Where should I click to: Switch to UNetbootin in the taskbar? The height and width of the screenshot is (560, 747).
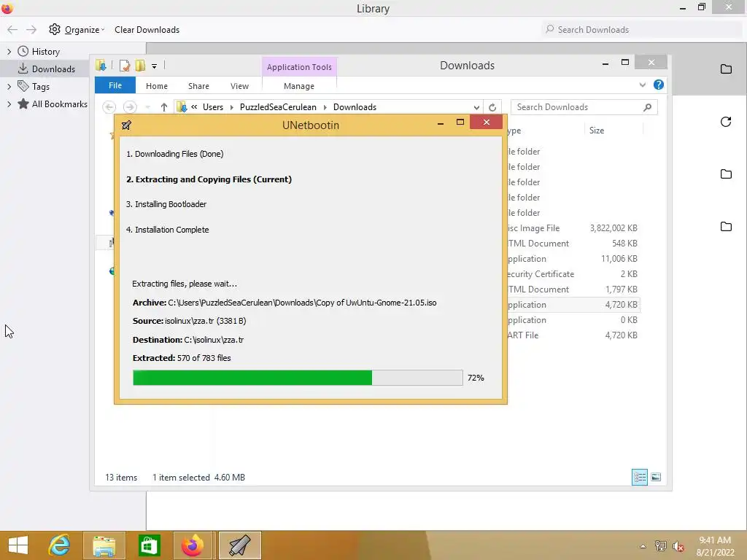pos(239,545)
